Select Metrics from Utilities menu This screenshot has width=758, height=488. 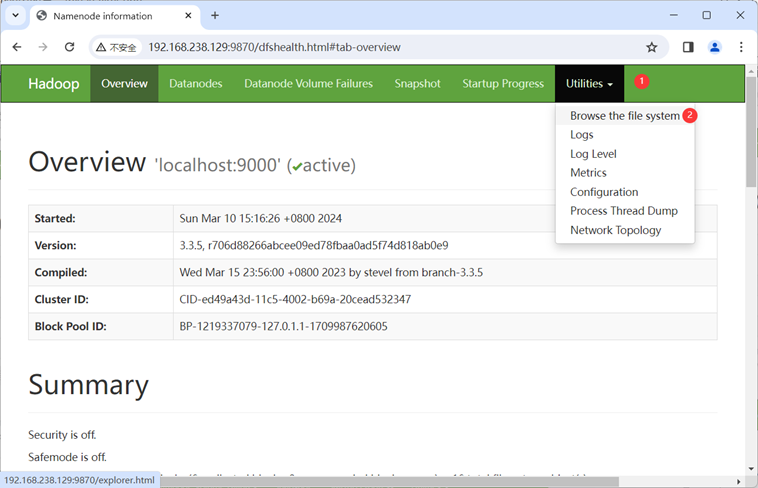(588, 173)
